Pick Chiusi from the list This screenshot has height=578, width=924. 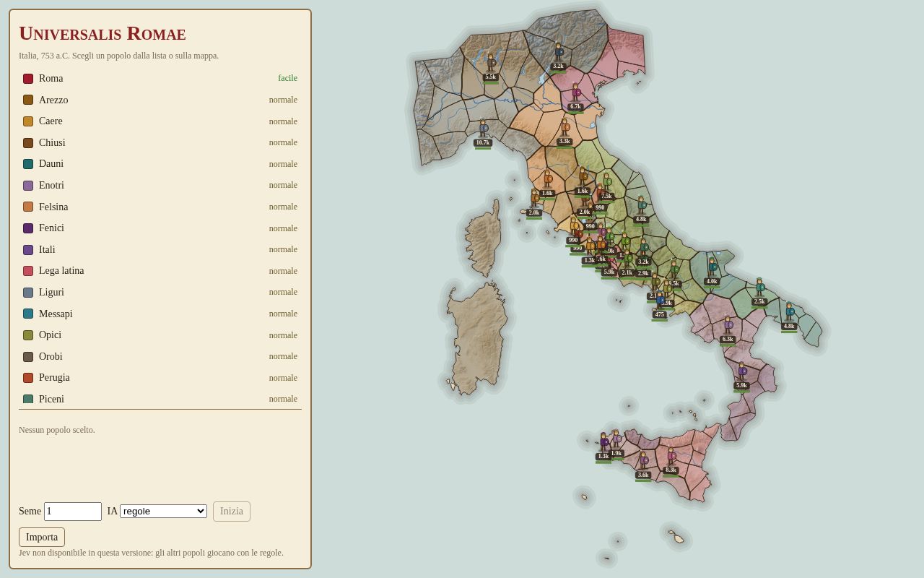[x=160, y=142]
